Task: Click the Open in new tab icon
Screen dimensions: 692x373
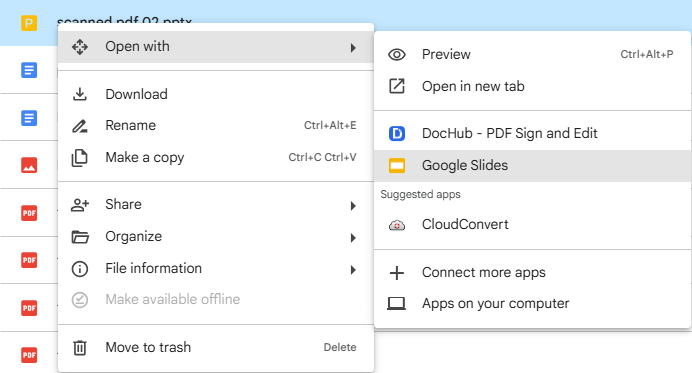Action: (397, 86)
